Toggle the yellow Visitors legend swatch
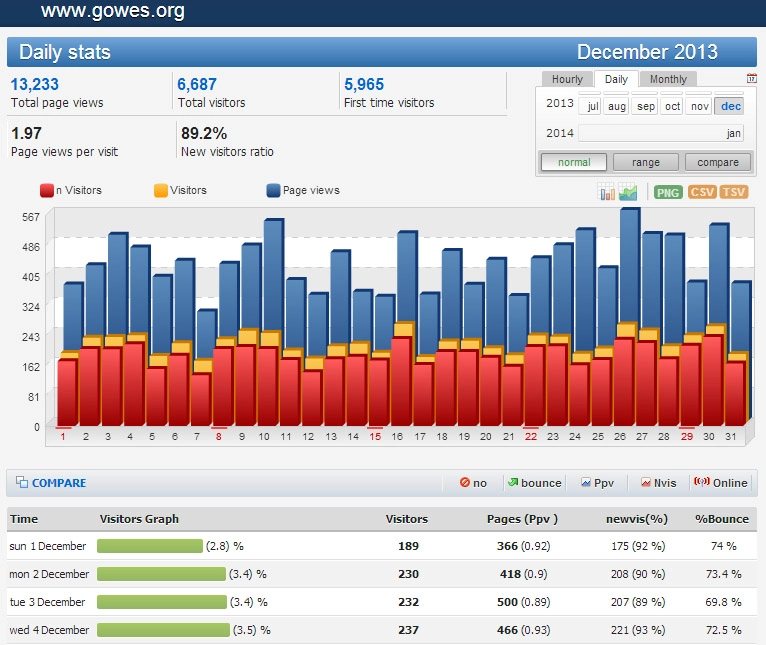The image size is (766, 645). [160, 190]
